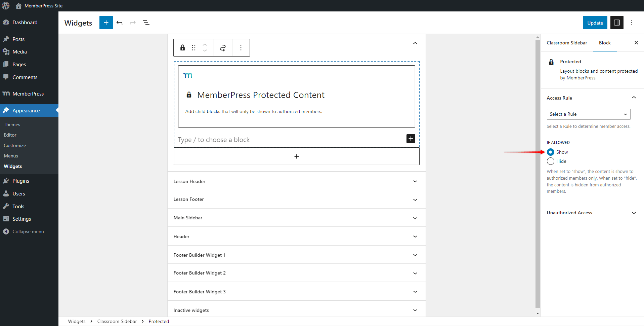644x326 pixels.
Task: Open the Themes submenu item
Action: click(12, 124)
